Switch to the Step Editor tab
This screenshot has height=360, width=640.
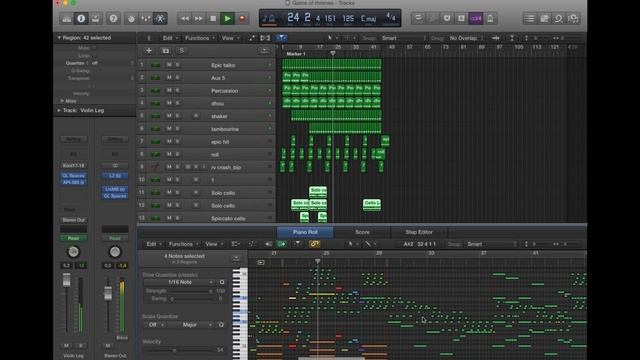click(419, 232)
